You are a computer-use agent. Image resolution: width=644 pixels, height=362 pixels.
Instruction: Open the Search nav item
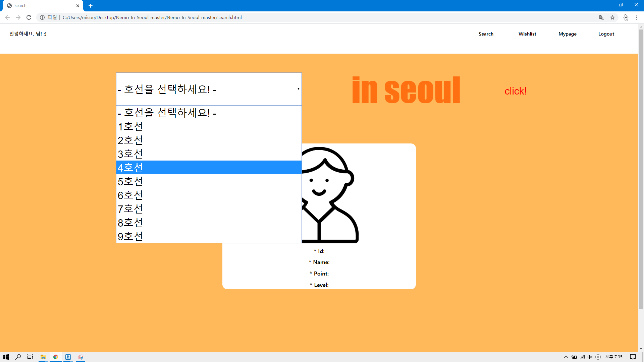[486, 34]
